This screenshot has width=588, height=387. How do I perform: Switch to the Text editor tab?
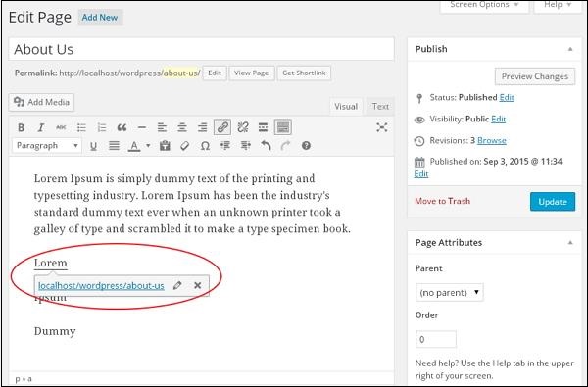coord(380,107)
